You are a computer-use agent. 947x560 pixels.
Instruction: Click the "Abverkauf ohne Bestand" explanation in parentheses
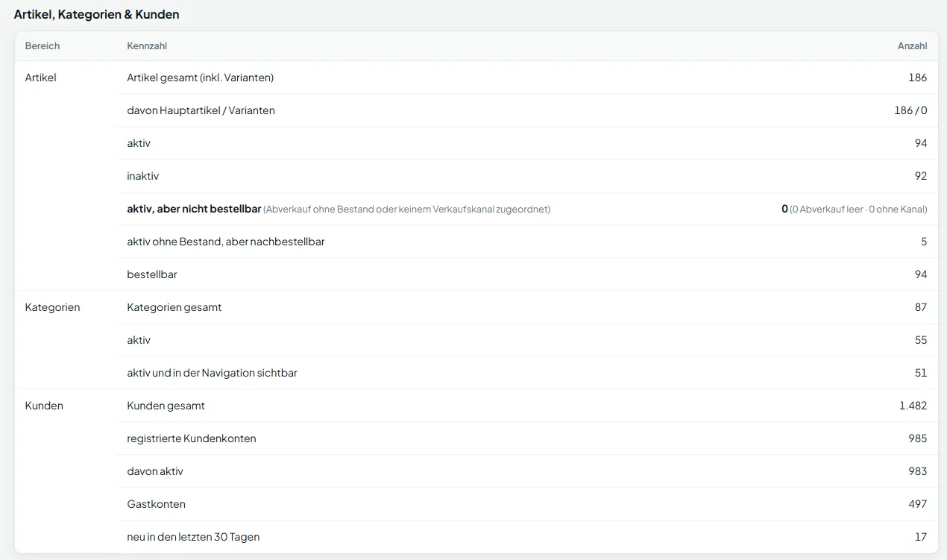coord(407,210)
